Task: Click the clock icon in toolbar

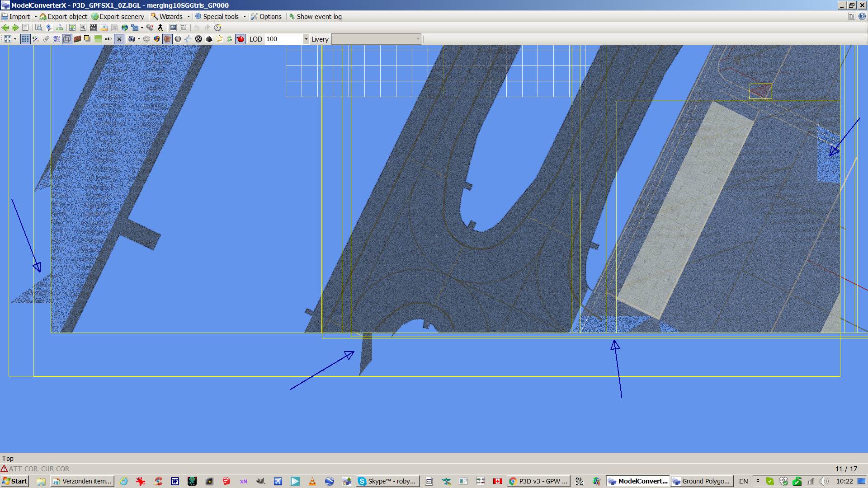Action: pyautogui.click(x=217, y=28)
